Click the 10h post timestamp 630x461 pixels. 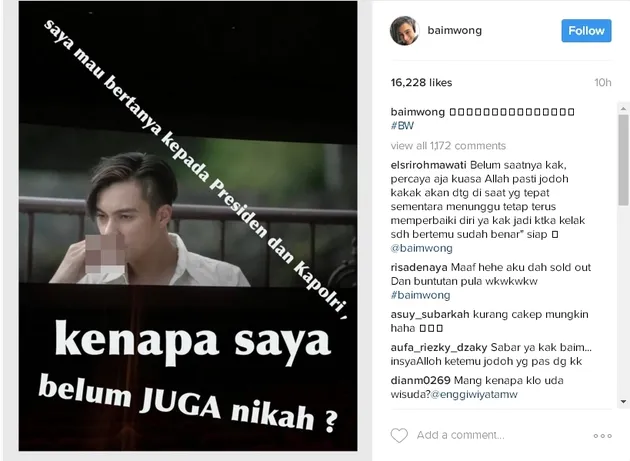[x=603, y=82]
